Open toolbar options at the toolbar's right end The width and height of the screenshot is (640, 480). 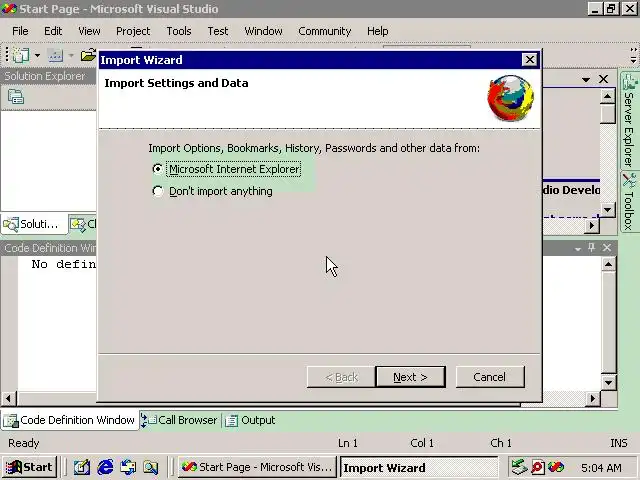pyautogui.click(x=633, y=56)
